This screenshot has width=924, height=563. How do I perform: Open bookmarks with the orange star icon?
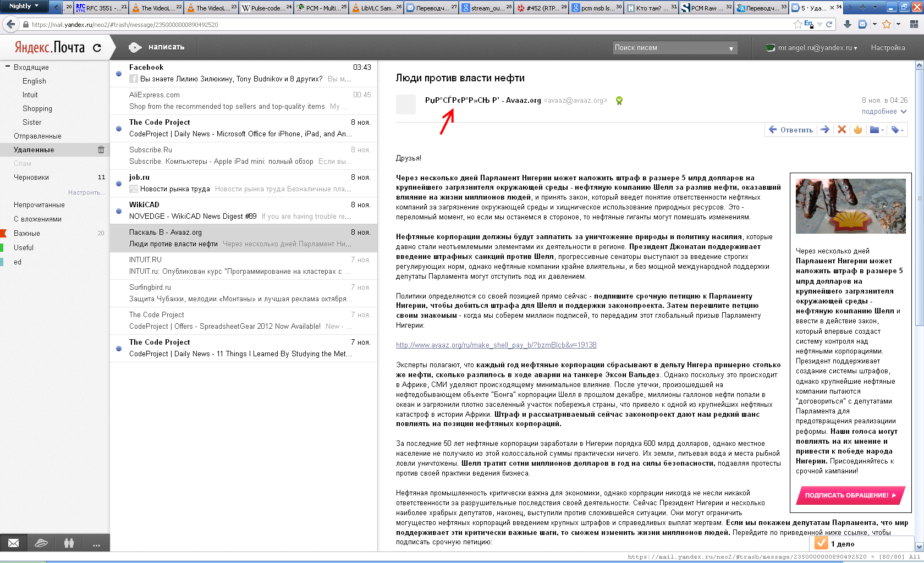click(887, 24)
